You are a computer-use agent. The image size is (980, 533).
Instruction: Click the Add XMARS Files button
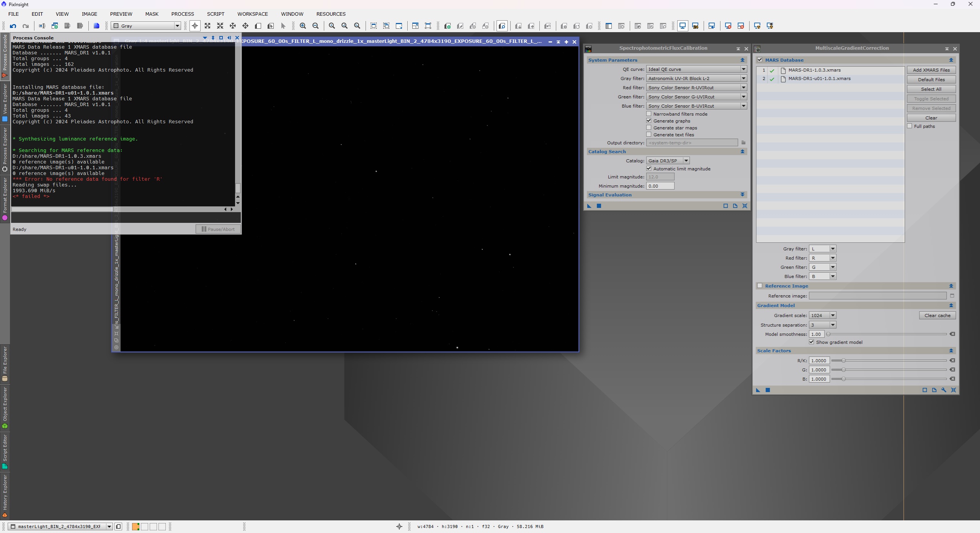point(931,70)
